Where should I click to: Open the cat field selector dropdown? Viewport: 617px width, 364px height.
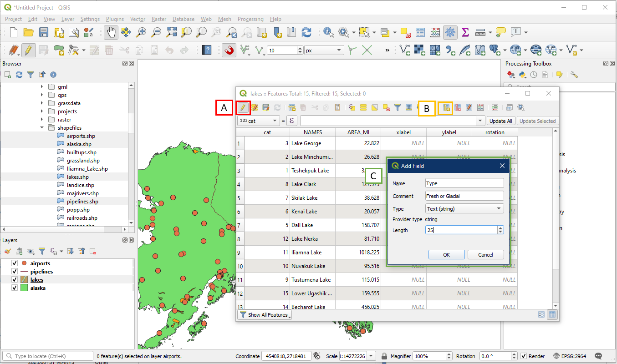[x=259, y=121]
